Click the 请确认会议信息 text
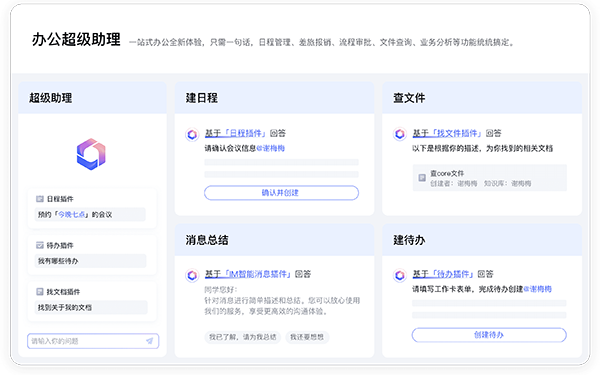The height and width of the screenshot is (375, 600). [230, 148]
